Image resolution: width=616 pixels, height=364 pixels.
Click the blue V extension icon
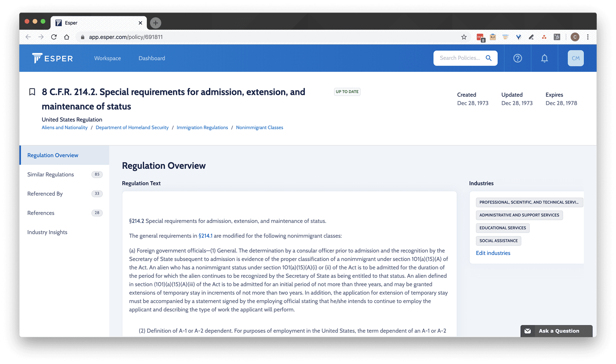point(519,37)
